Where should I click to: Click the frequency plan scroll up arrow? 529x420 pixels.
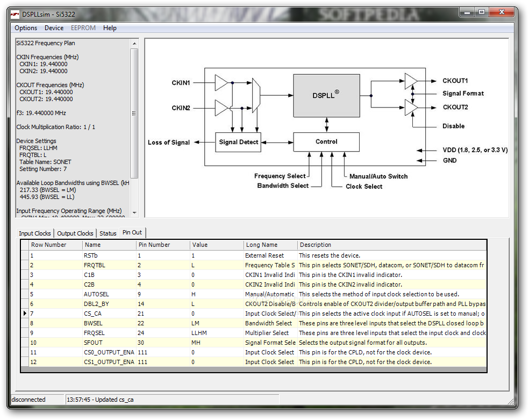pyautogui.click(x=134, y=44)
